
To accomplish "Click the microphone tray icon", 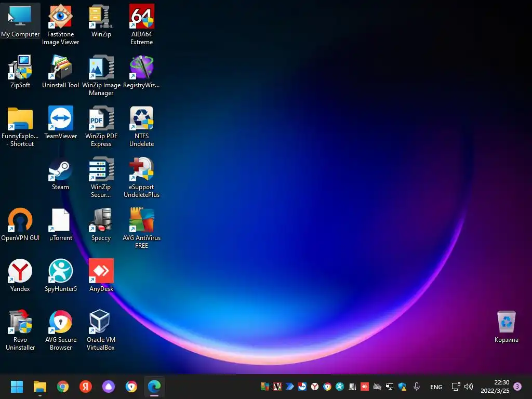I will coord(417,387).
